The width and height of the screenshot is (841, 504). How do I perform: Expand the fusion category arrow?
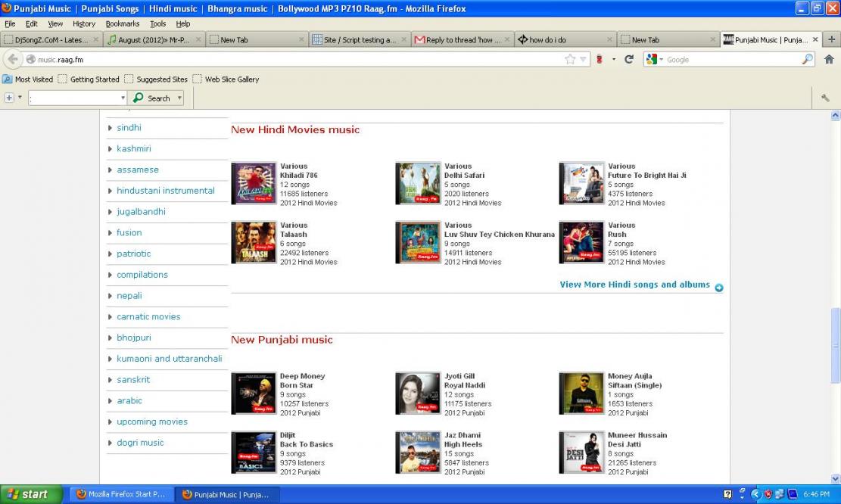click(x=110, y=232)
